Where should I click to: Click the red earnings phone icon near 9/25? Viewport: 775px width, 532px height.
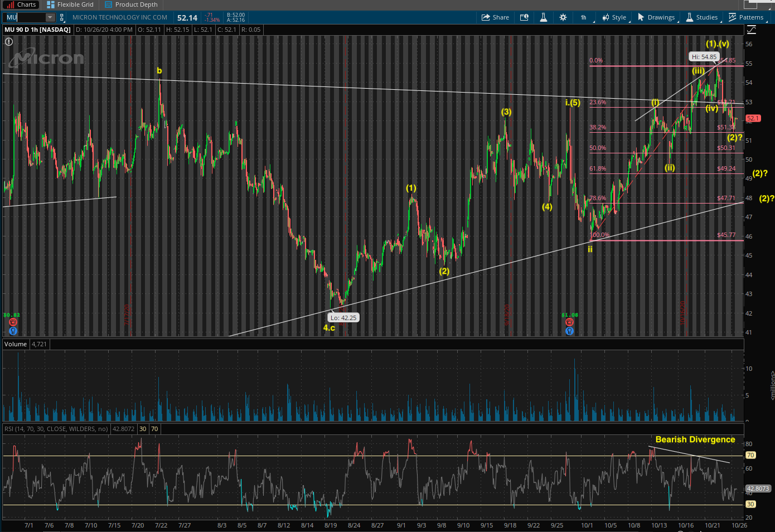[569, 322]
